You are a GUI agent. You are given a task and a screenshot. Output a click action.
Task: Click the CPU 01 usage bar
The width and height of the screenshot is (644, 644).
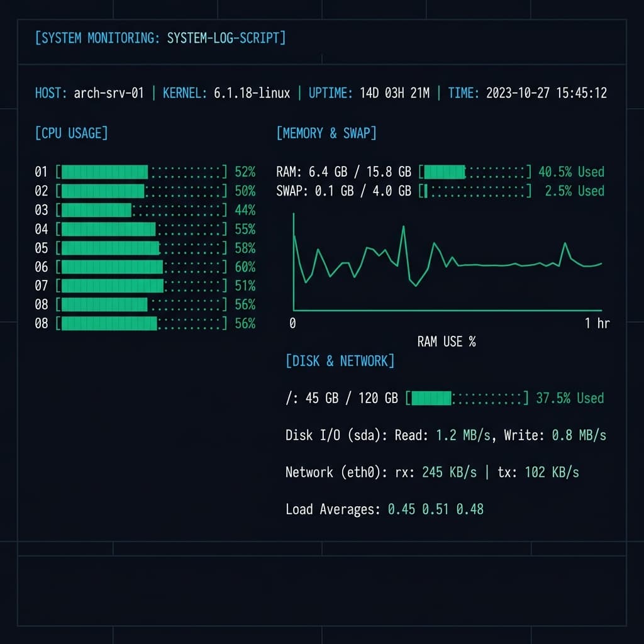[142, 172]
